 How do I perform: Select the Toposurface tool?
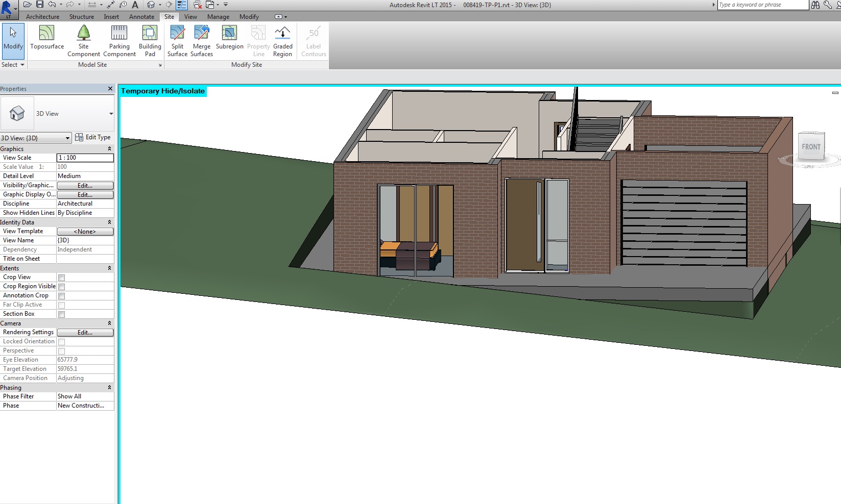coord(47,39)
